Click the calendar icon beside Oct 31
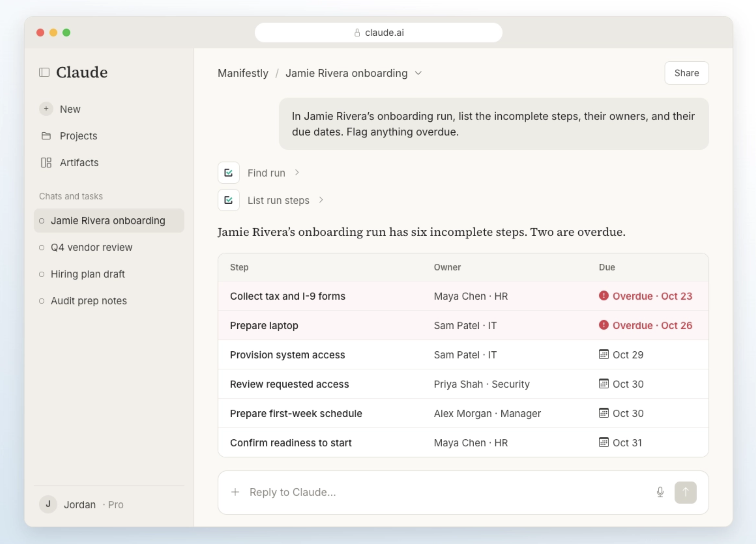The width and height of the screenshot is (756, 544). point(604,442)
